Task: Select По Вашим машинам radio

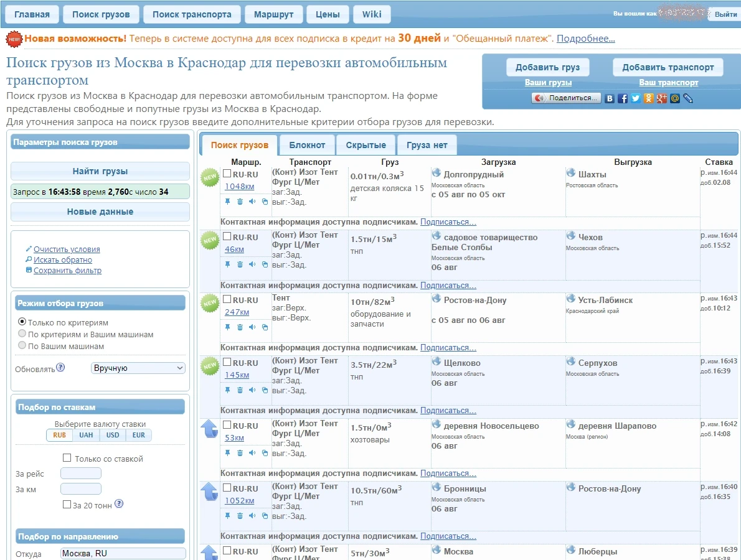Action: (22, 345)
